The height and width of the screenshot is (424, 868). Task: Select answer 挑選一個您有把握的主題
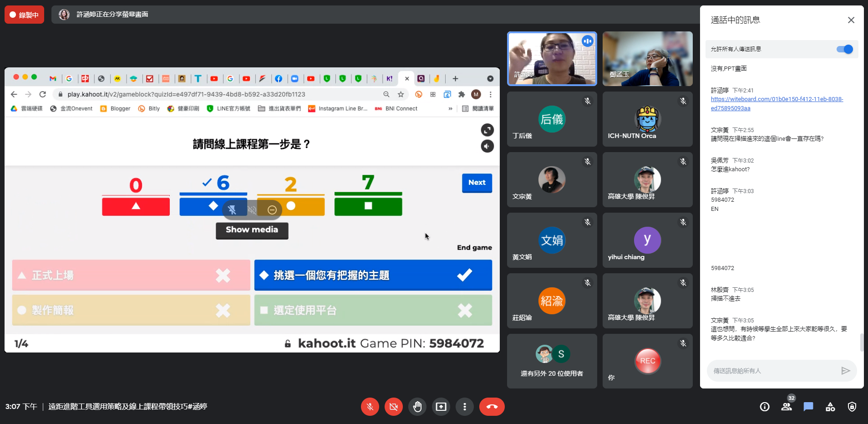click(373, 275)
